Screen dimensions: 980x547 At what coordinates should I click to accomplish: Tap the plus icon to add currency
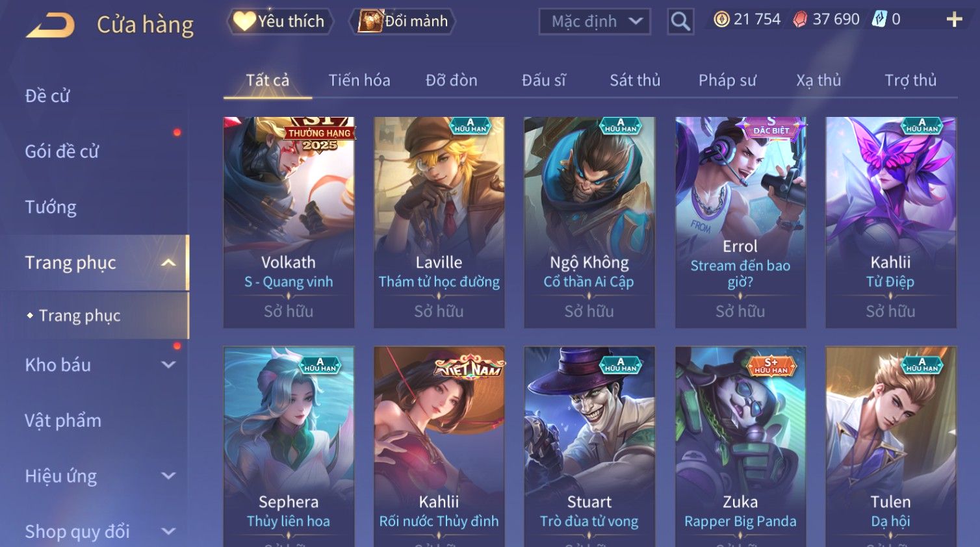pos(954,19)
